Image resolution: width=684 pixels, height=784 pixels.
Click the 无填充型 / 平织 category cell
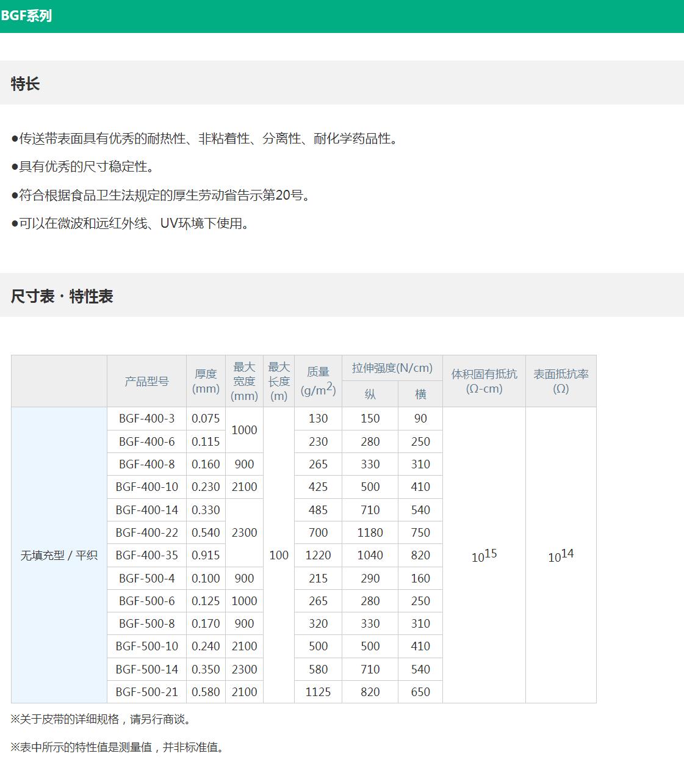point(59,555)
